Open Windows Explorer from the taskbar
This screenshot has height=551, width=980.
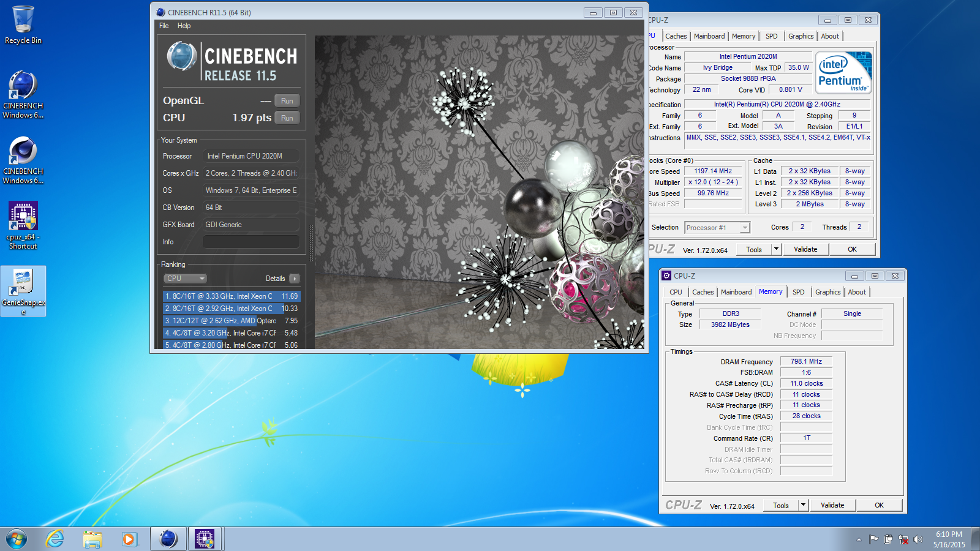[92, 539]
